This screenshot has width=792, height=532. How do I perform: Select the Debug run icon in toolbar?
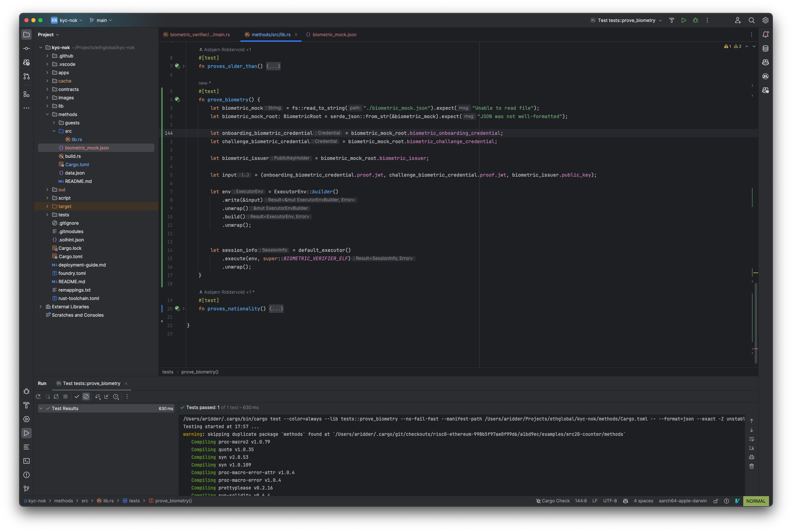click(x=695, y=20)
